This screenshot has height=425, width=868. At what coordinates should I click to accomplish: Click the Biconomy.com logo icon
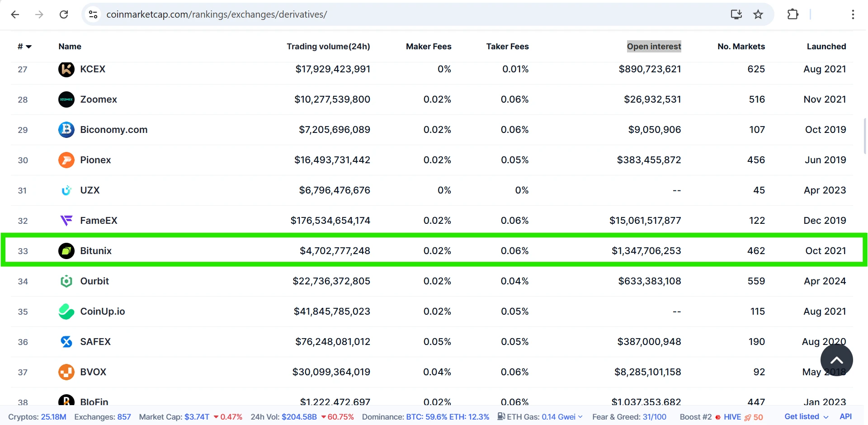(x=66, y=130)
